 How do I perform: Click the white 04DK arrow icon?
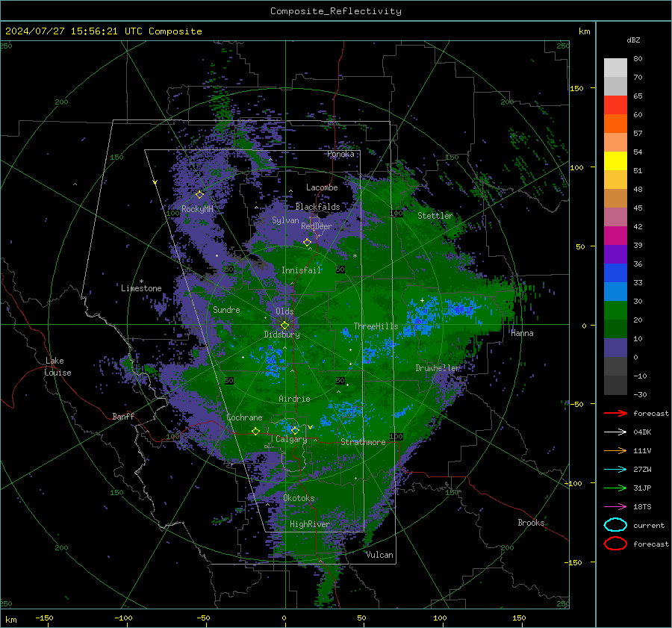pyautogui.click(x=615, y=432)
